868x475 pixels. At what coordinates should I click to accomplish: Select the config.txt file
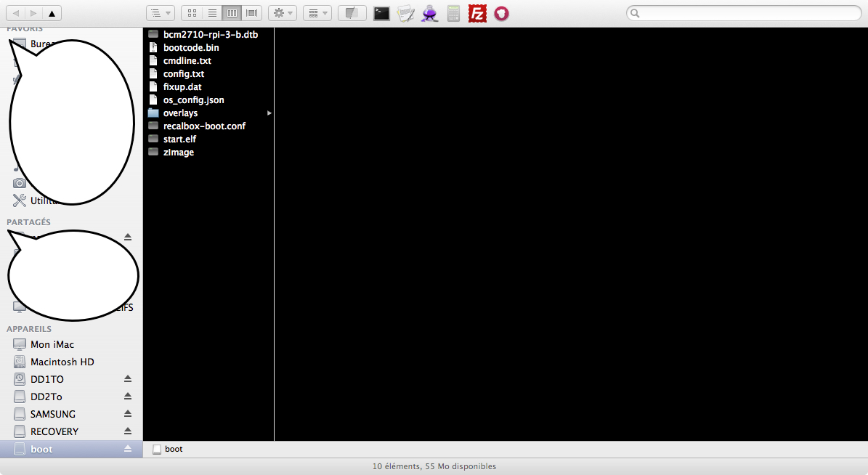pyautogui.click(x=184, y=74)
